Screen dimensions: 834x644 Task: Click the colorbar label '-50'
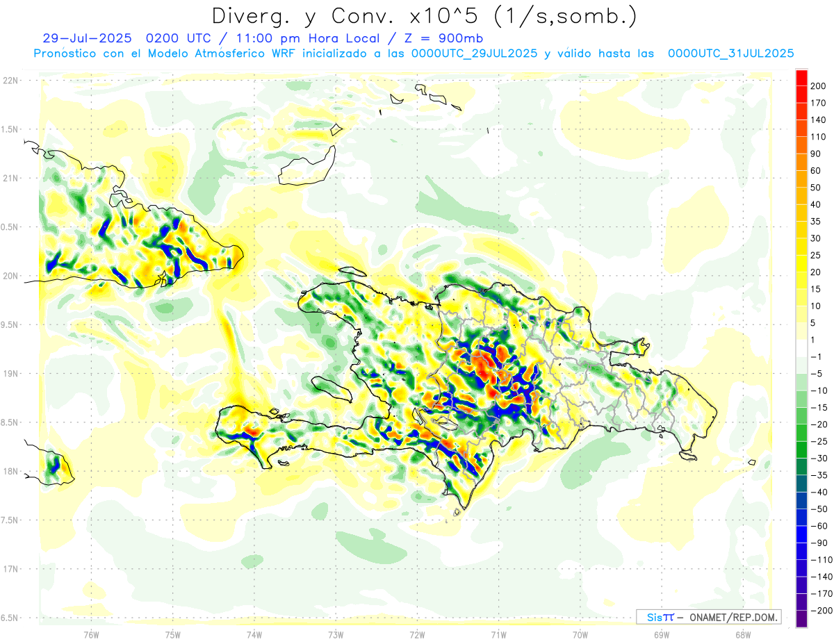820,509
